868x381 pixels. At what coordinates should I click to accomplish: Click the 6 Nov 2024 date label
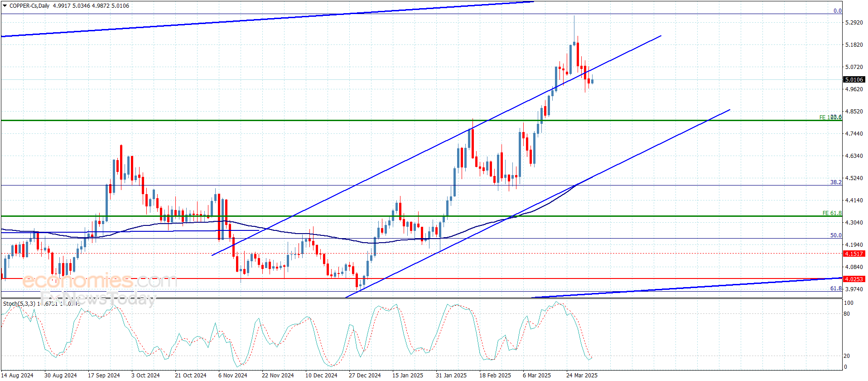pos(233,375)
